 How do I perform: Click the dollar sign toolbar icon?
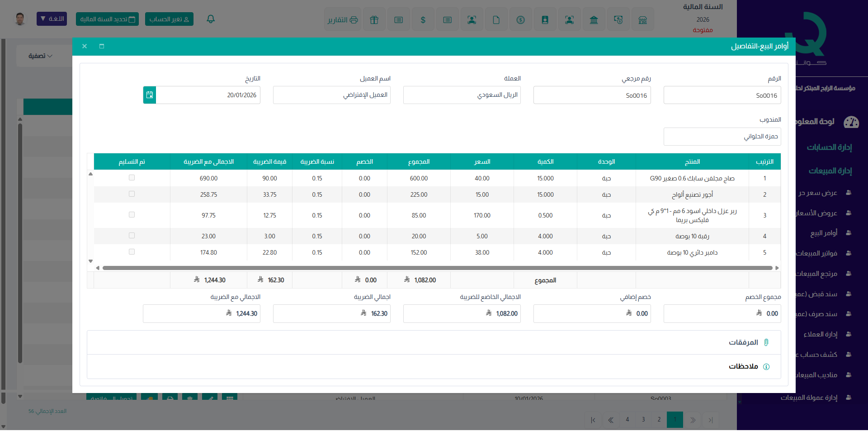coord(423,20)
